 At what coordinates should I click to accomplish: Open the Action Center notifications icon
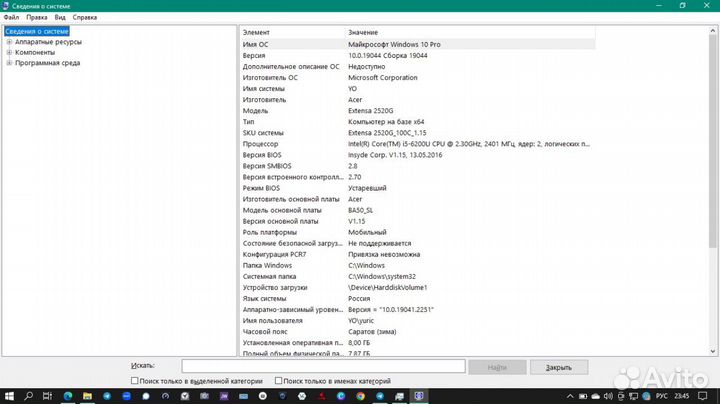(703, 396)
